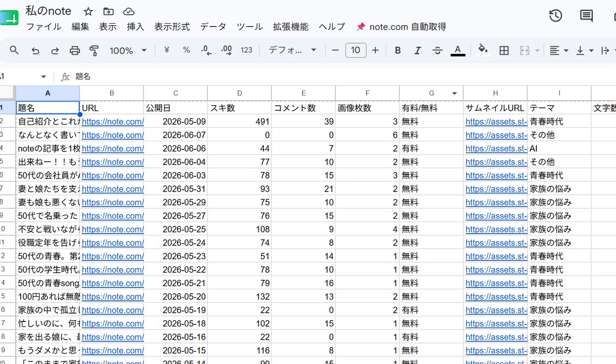The width and height of the screenshot is (616, 364).
Task: Select the paint format roller
Action: pos(94,50)
